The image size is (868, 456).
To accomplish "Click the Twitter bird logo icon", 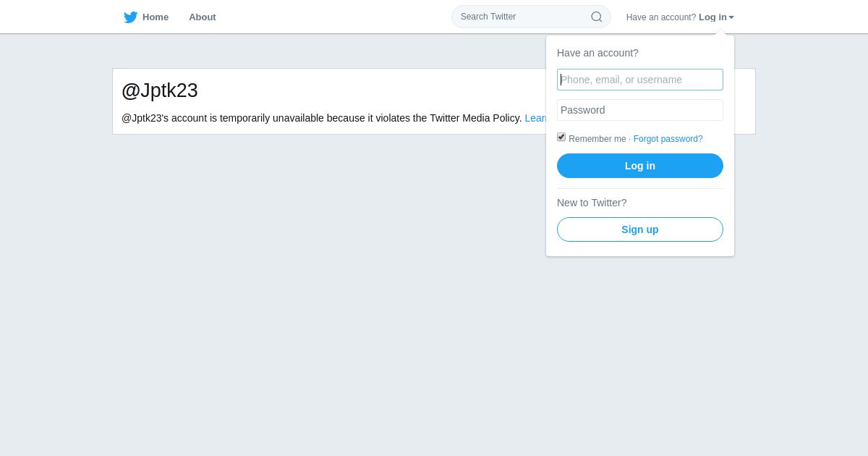I will (130, 17).
